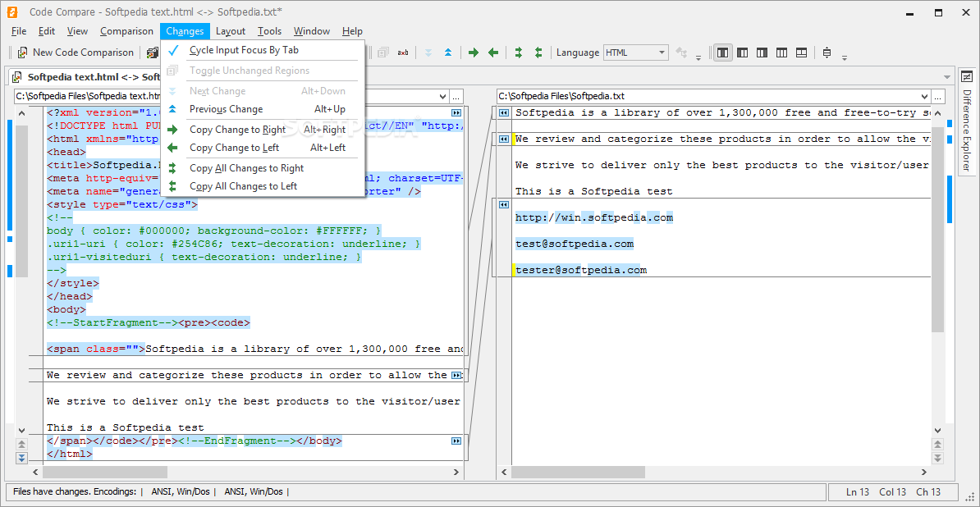The height and width of the screenshot is (507, 980).
Task: Toggle Cycle Input Focus By Tab option
Action: click(x=263, y=50)
